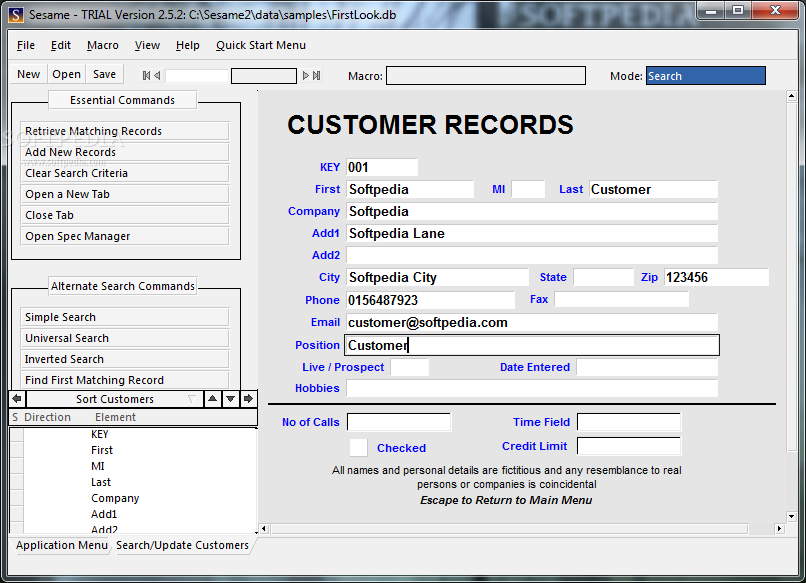Click left arrow of horizontal scrollbar
The height and width of the screenshot is (583, 806).
pos(264,529)
